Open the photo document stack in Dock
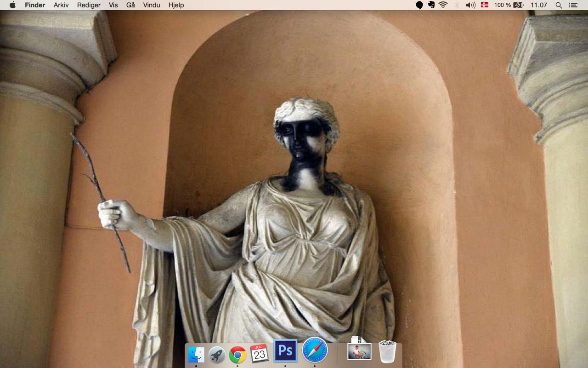 pos(359,349)
